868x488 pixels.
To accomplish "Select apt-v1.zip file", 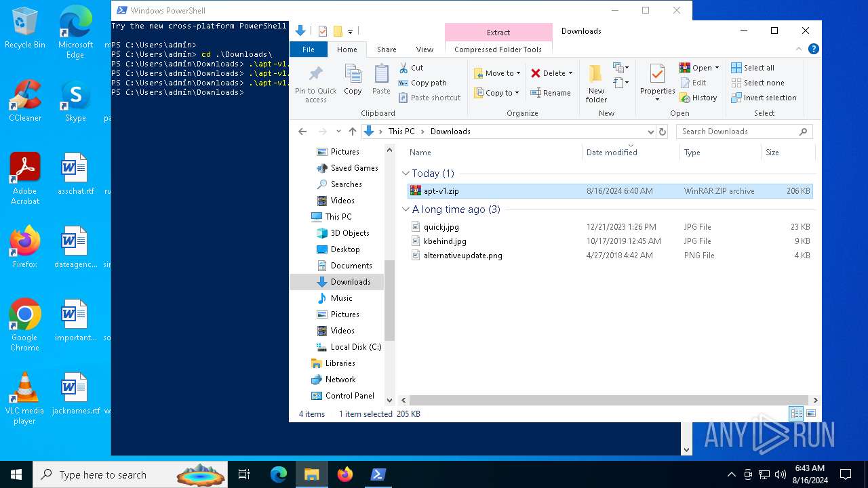I will (610, 191).
